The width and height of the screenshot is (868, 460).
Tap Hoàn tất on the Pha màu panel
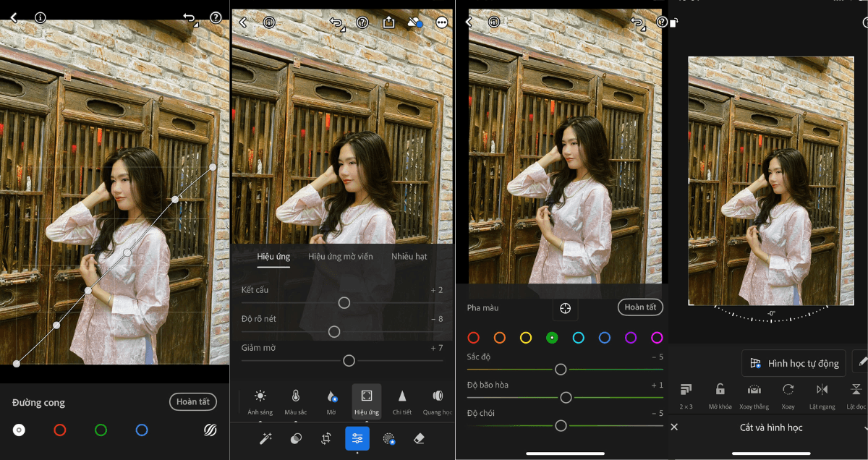click(641, 307)
